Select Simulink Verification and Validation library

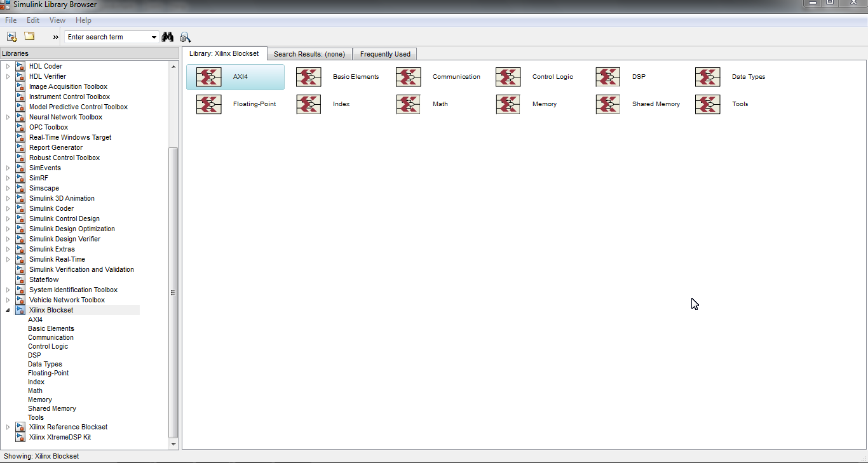[x=81, y=269]
